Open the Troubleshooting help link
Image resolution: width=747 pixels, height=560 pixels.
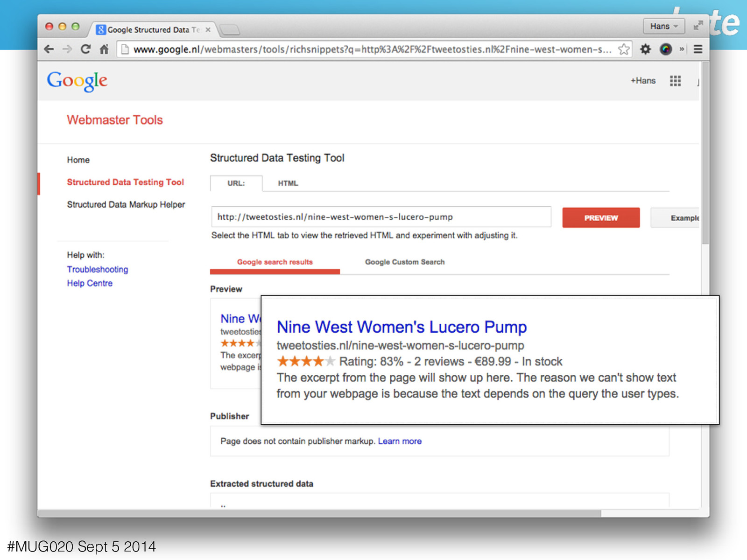point(97,269)
